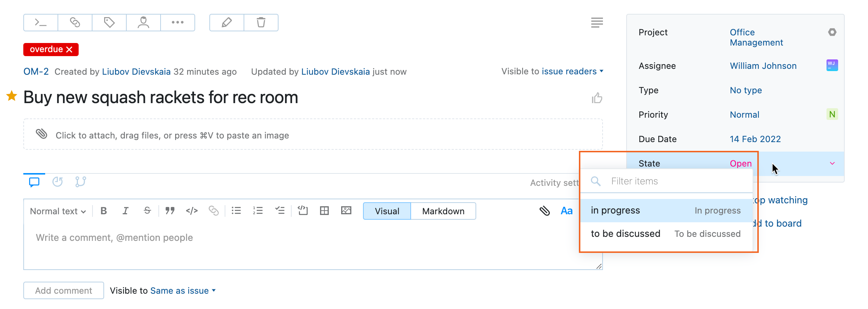Toggle bold formatting in comment editor
This screenshot has width=868, height=309.
pos(104,211)
